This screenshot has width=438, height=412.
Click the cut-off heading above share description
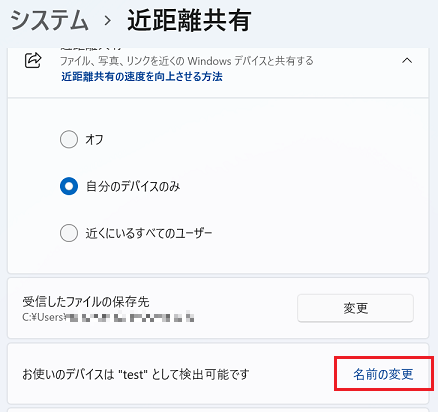tap(92, 49)
